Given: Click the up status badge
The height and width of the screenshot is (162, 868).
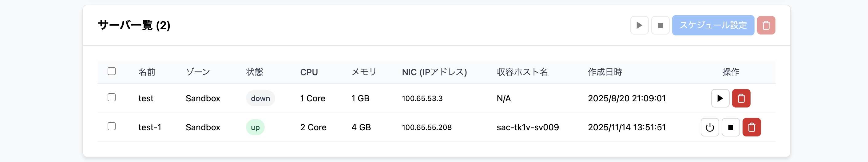Looking at the screenshot, I should [x=255, y=127].
